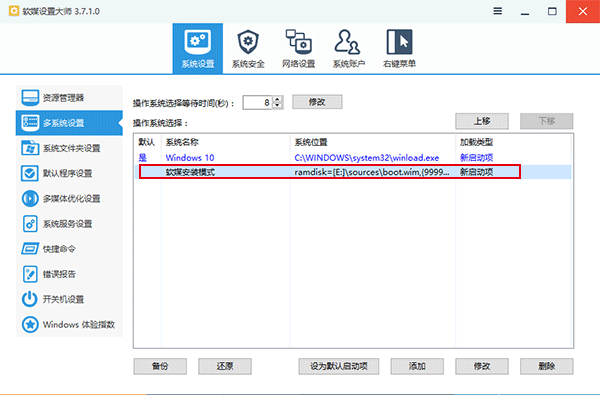This screenshot has height=395, width=600.
Task: Select 默认程序设置 menu entry
Action: point(69,173)
